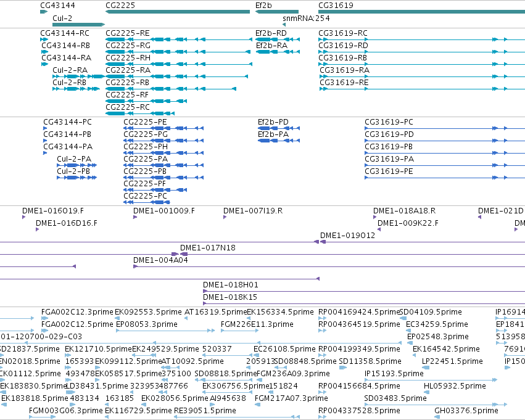Image resolution: width=525 pixels, height=420 pixels.
Task: Open the CG2225-PE protein label
Action: [x=146, y=122]
